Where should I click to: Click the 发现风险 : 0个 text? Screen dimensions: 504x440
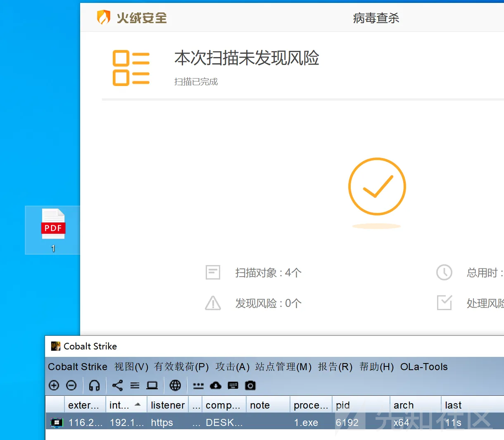(269, 303)
